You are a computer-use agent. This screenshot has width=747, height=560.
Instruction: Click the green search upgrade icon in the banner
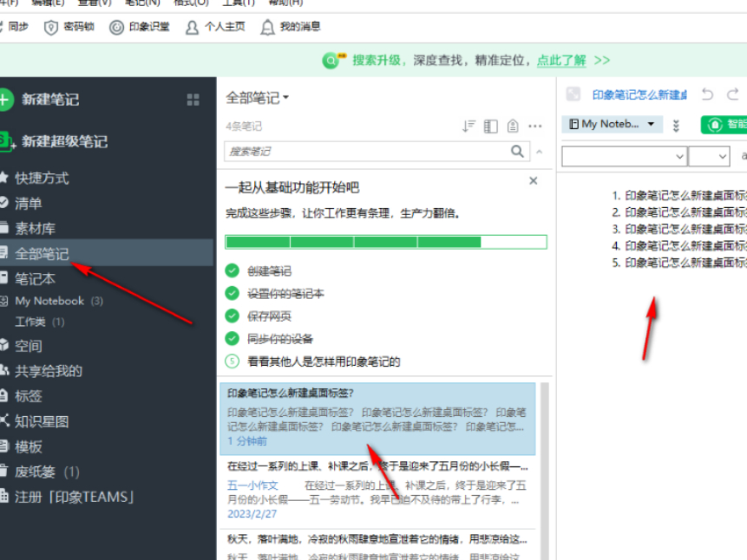point(332,61)
